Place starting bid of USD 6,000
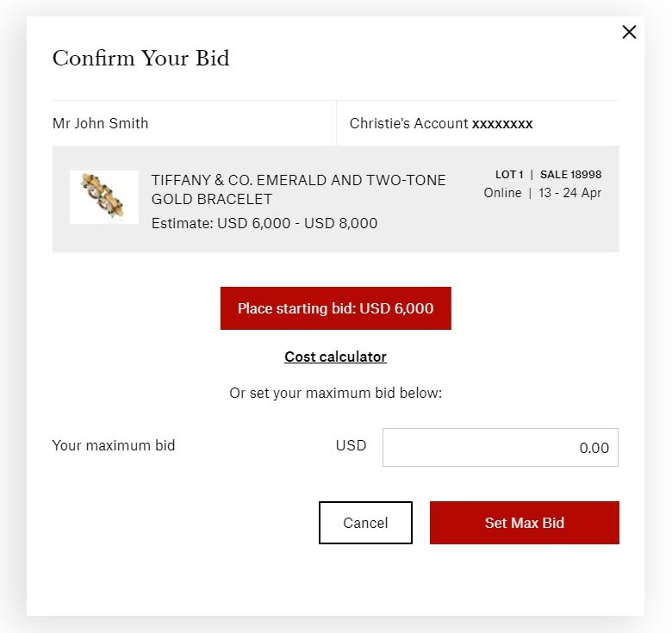The image size is (672, 633). (x=335, y=308)
